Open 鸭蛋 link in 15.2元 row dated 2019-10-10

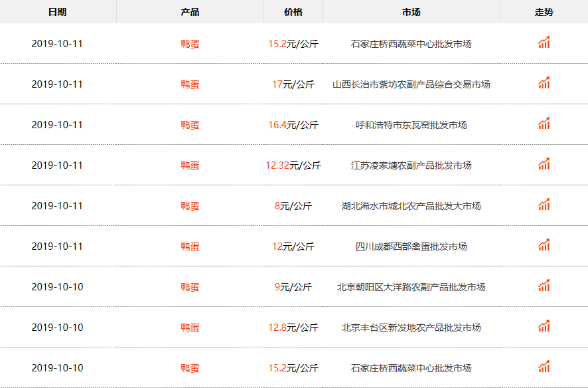click(x=190, y=368)
